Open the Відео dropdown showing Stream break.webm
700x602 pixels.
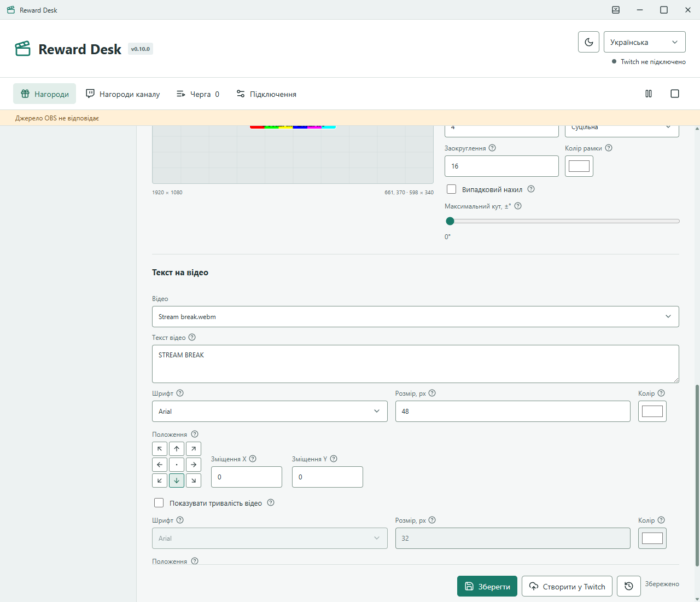(416, 316)
